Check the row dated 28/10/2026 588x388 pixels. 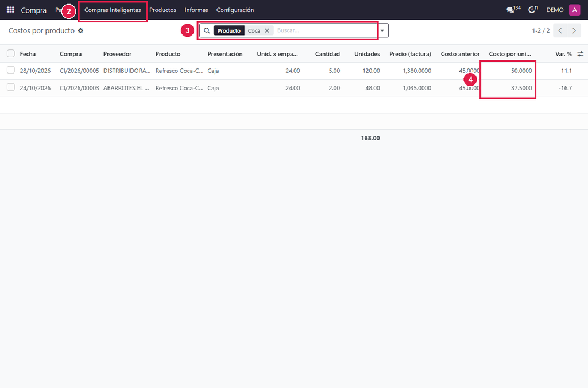11,70
